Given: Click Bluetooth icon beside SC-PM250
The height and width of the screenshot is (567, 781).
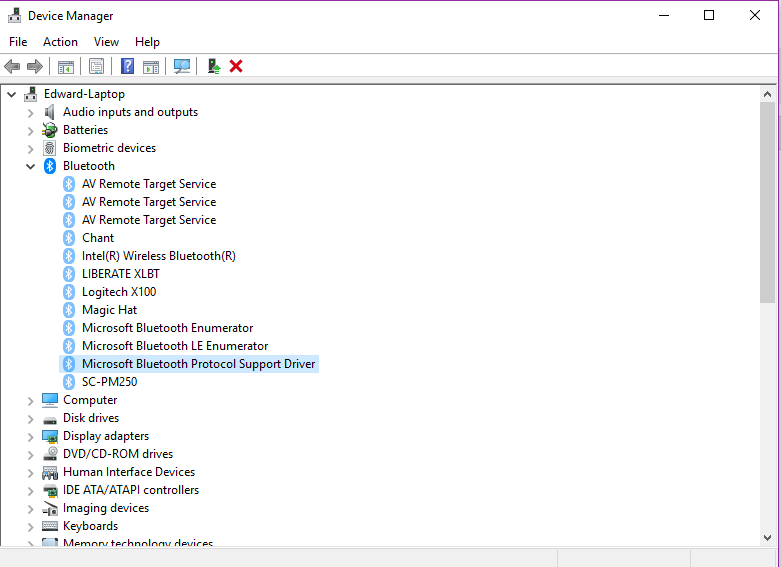Looking at the screenshot, I should tap(69, 382).
